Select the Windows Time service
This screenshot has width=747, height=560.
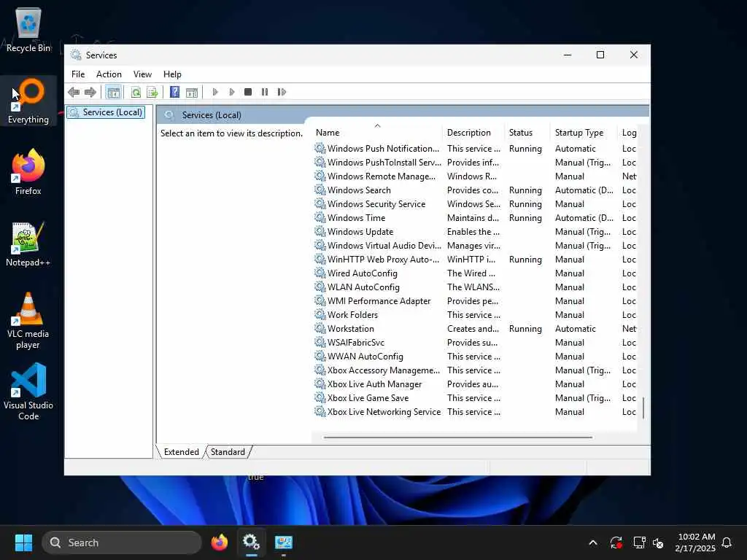(475, 217)
